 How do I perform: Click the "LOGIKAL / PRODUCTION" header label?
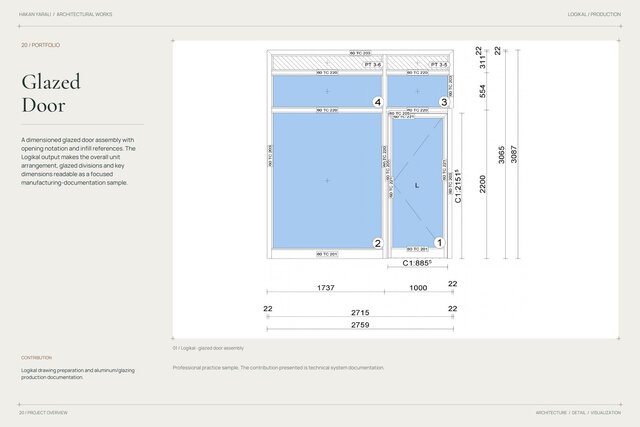coord(594,14)
